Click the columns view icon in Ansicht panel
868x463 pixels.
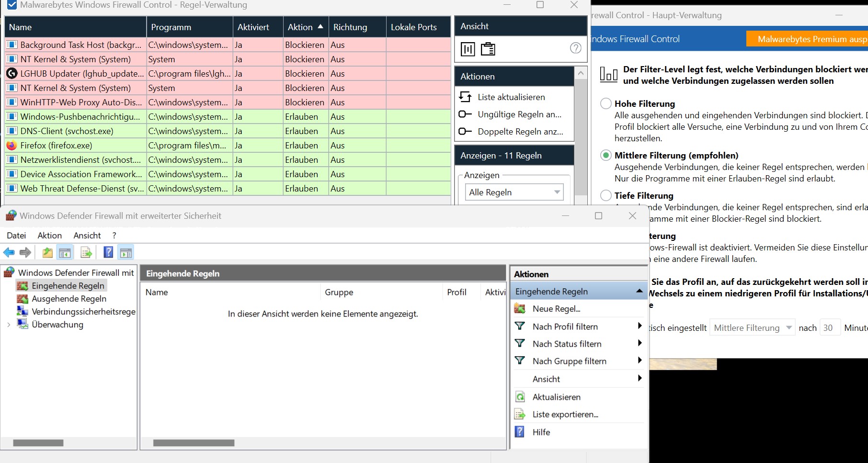pyautogui.click(x=468, y=49)
